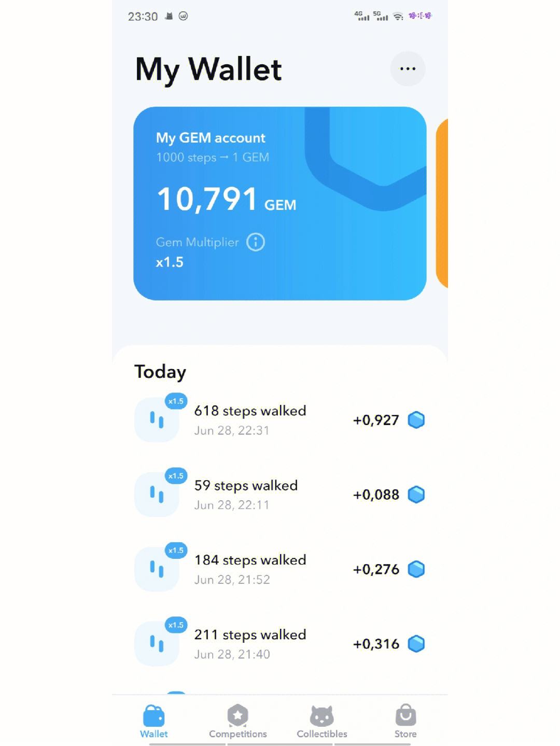Open the three-dot options menu
The image size is (560, 746).
tap(408, 68)
